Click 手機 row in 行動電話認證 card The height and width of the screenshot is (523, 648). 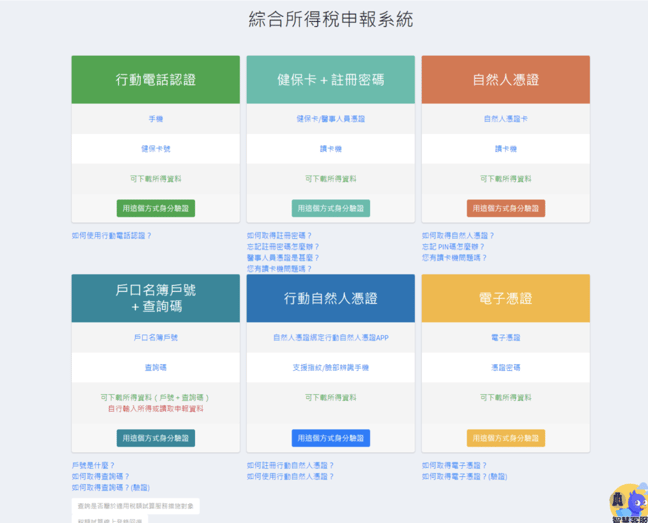156,119
